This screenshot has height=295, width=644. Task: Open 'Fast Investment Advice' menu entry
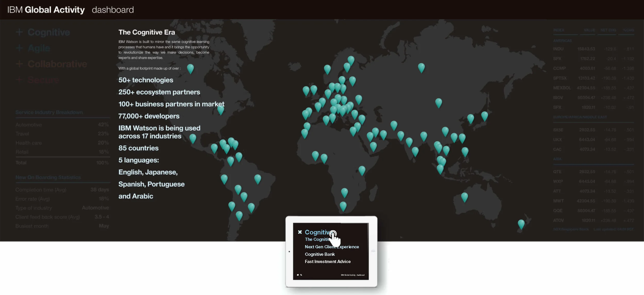click(327, 262)
